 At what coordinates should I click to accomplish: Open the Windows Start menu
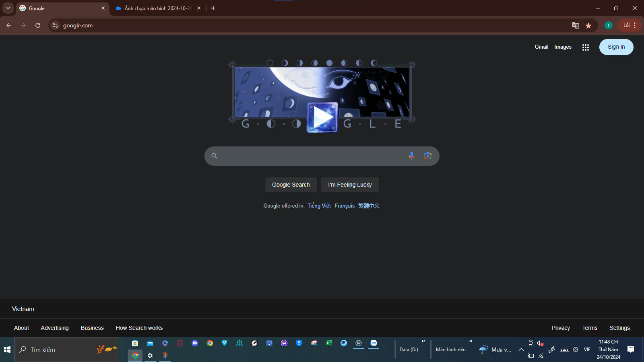pyautogui.click(x=7, y=350)
